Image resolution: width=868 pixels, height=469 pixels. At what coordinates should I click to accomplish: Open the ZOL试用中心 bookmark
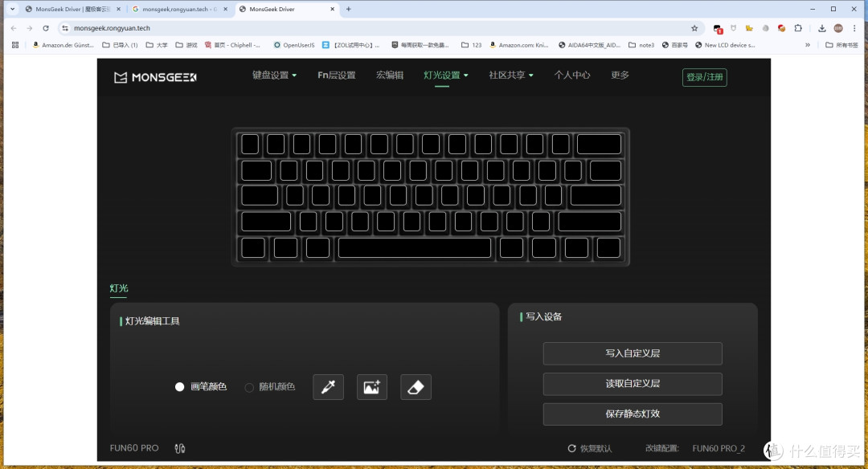click(351, 45)
